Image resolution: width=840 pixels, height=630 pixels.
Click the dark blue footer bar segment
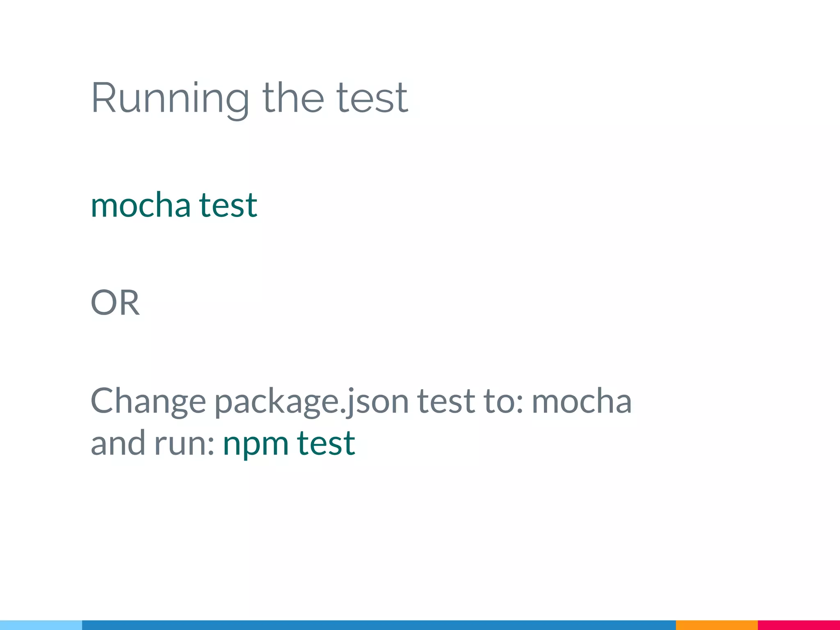click(379, 625)
